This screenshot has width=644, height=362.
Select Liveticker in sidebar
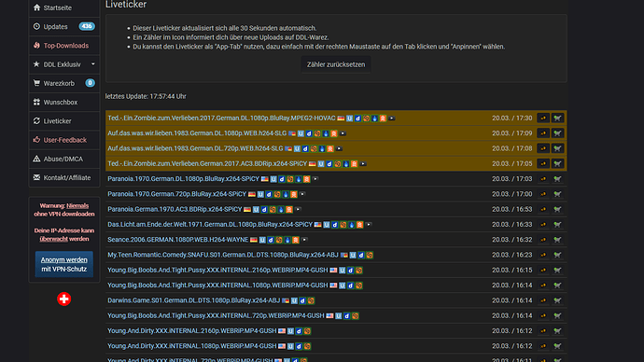pyautogui.click(x=64, y=121)
